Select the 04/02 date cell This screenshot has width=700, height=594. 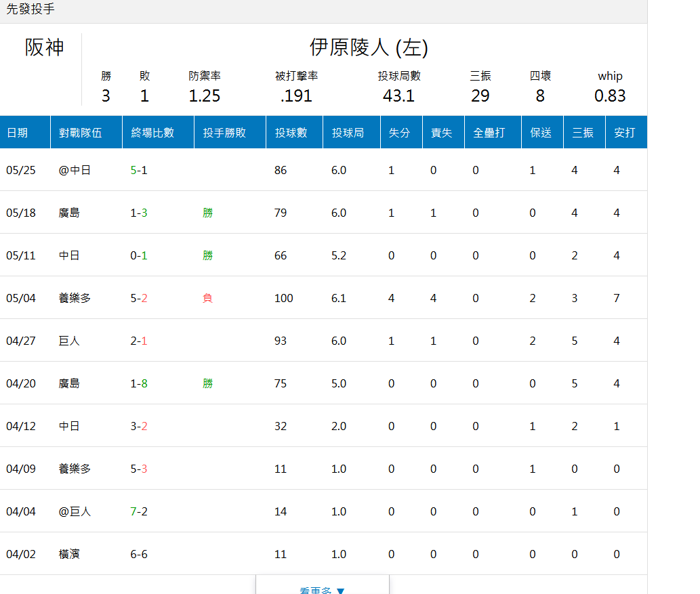21,554
